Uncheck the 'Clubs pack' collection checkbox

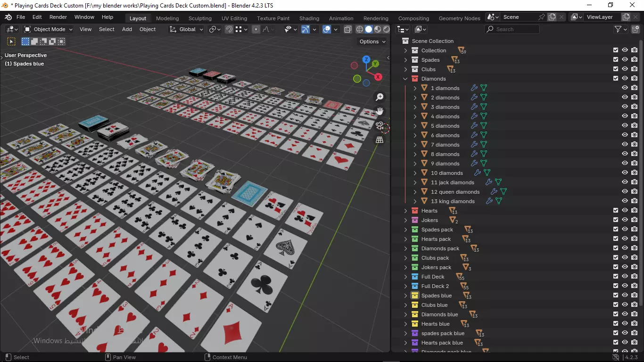[x=616, y=258]
